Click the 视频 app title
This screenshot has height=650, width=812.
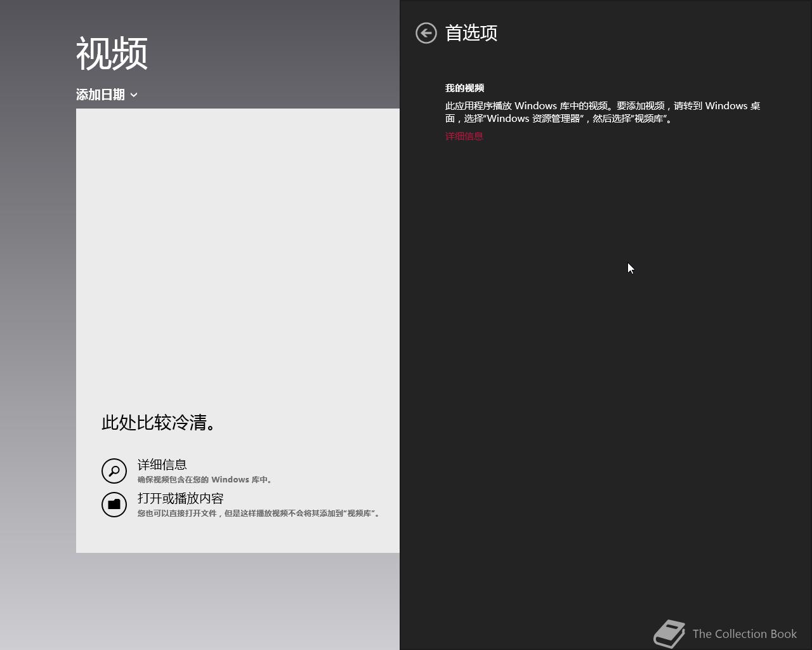(x=112, y=53)
